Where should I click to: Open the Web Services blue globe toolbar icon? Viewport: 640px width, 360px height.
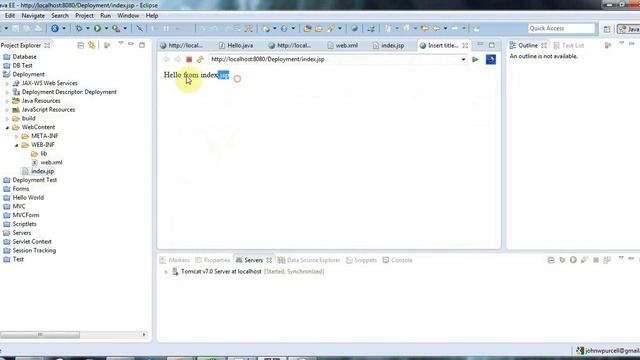tap(54, 29)
